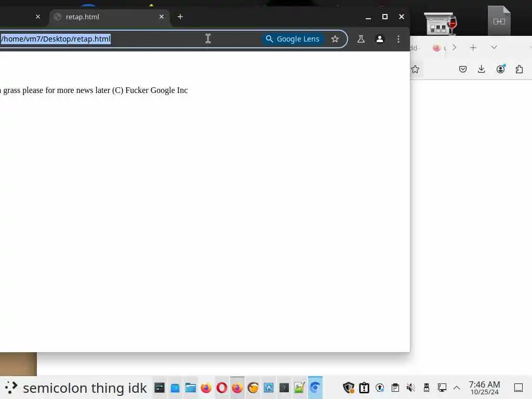Viewport: 532px width, 399px height.
Task: Switch to Chromium icon in taskbar
Action: 315,388
